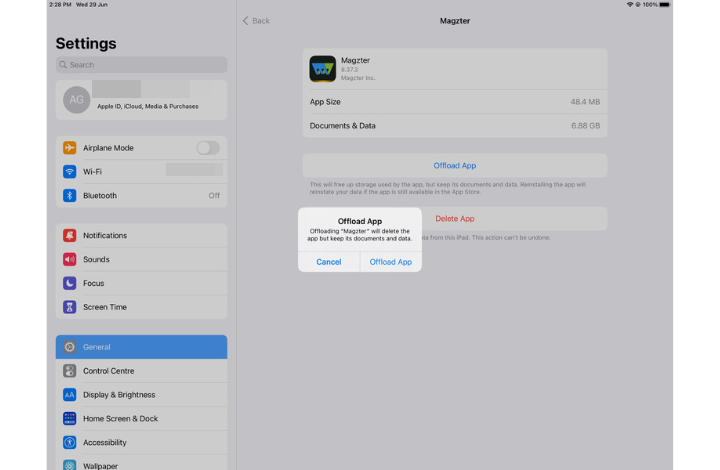Open Notifications settings
Viewport: 720px width, 470px height.
point(141,235)
